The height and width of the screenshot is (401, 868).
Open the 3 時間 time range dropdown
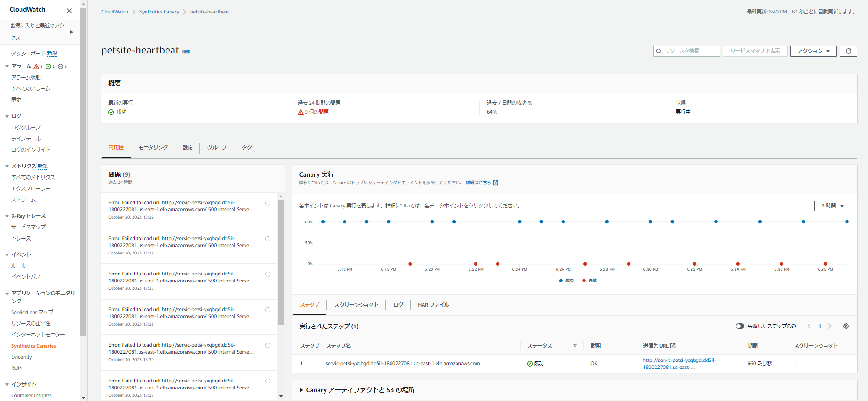pos(832,206)
